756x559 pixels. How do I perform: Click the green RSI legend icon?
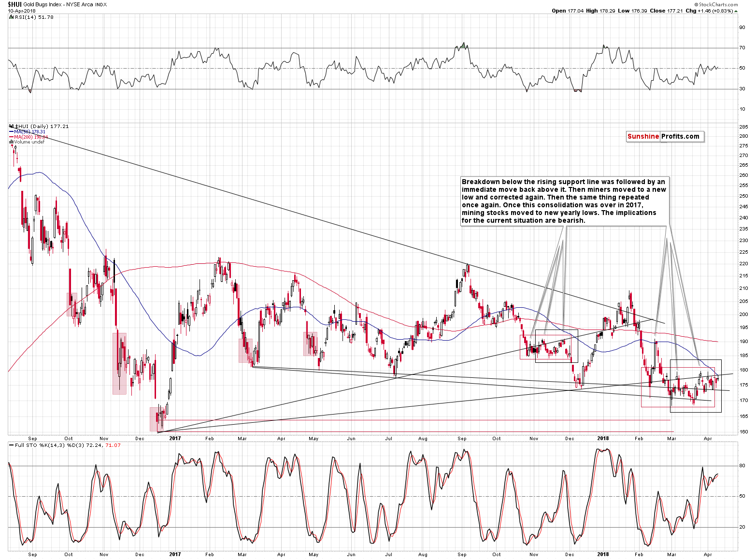click(12, 17)
